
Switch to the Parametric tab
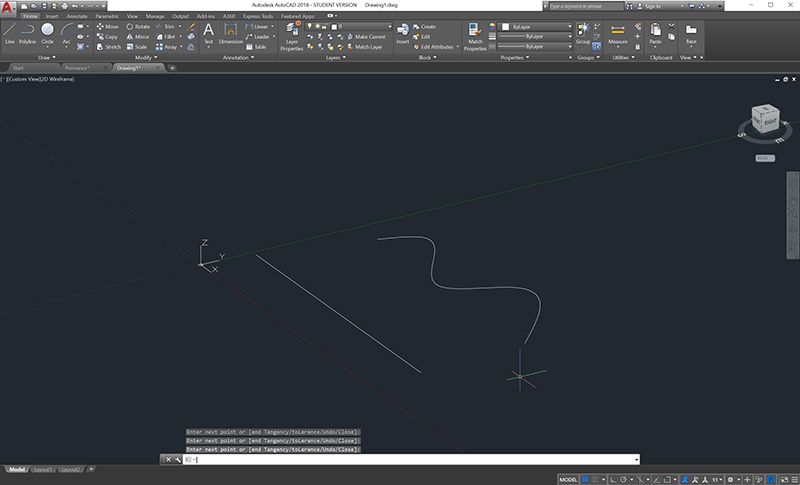pos(107,16)
